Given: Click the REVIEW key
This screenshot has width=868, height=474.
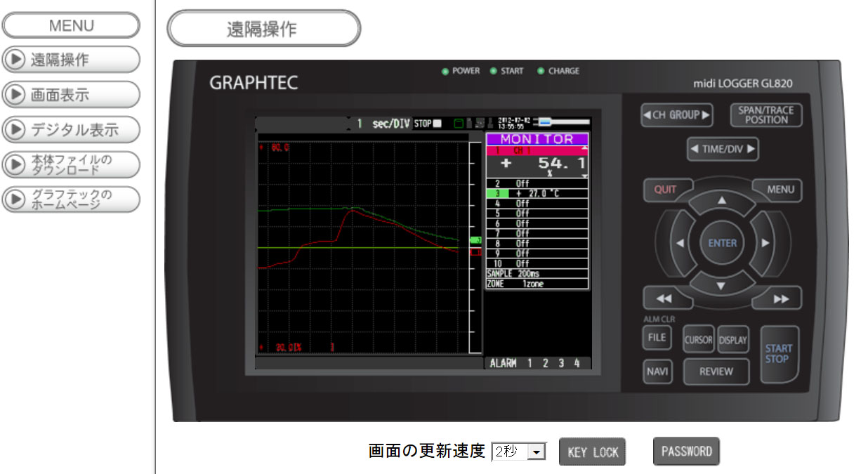Looking at the screenshot, I should (716, 371).
